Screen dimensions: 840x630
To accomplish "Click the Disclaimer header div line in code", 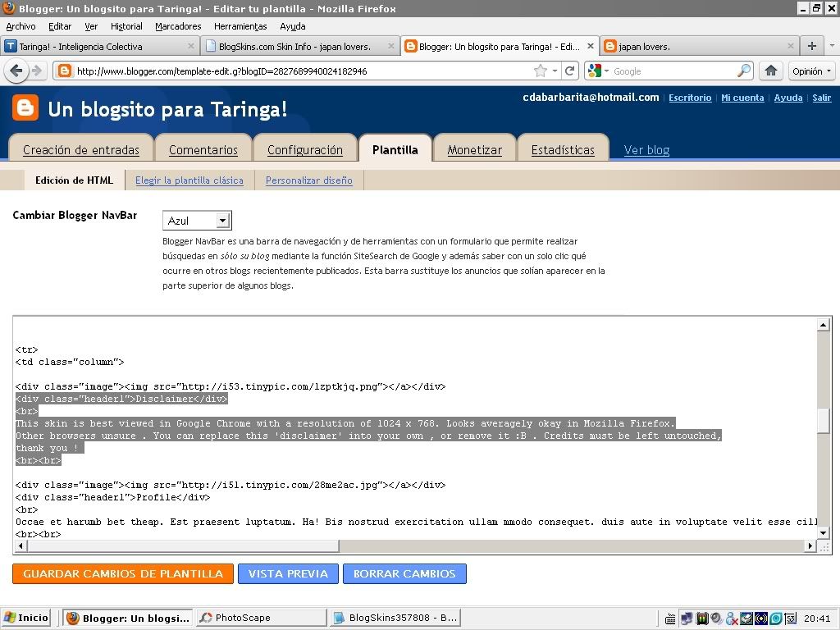I will (121, 399).
